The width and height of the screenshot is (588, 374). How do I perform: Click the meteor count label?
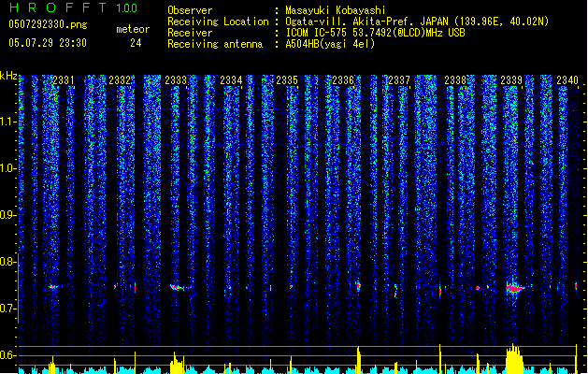point(133,29)
